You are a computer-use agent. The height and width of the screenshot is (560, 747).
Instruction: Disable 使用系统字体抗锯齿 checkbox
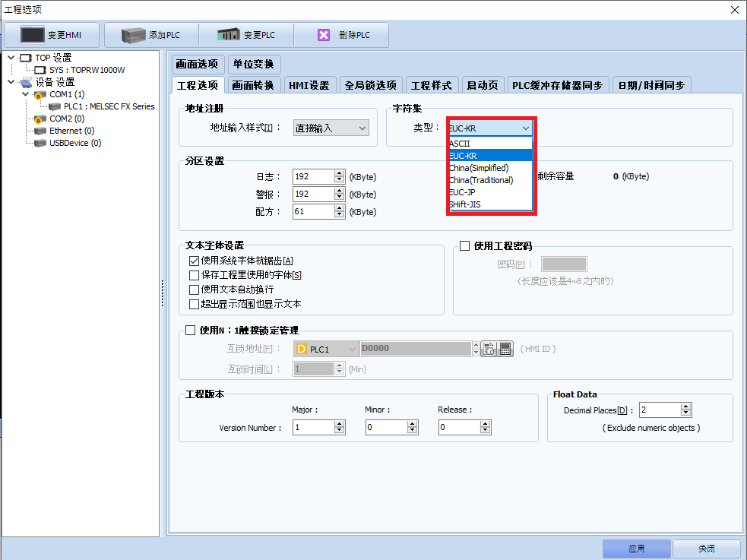click(x=195, y=261)
